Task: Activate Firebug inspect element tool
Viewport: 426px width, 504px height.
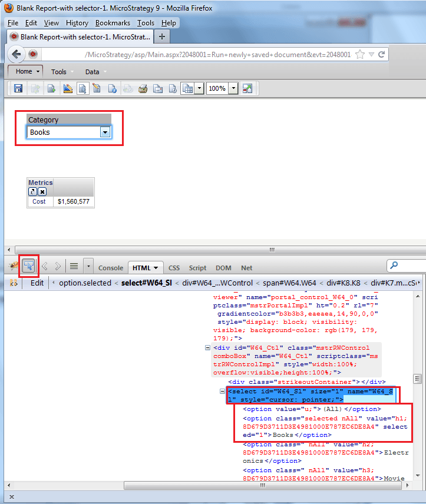Action: tap(28, 267)
